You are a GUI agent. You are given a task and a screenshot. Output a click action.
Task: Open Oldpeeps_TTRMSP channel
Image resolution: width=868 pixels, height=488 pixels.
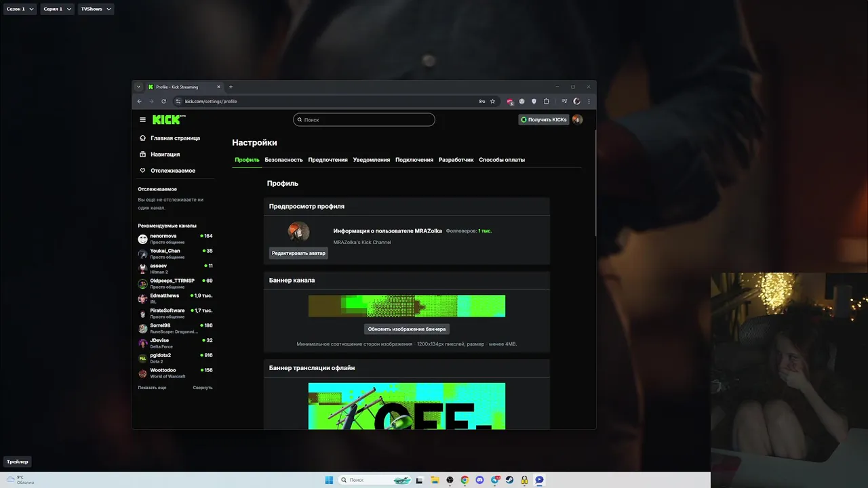tap(176, 283)
